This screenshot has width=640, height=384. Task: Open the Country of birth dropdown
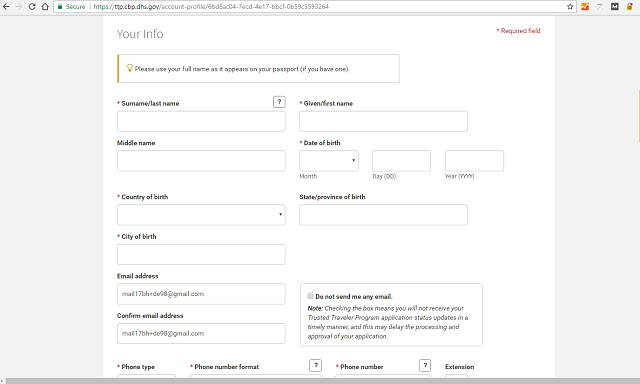[201, 215]
